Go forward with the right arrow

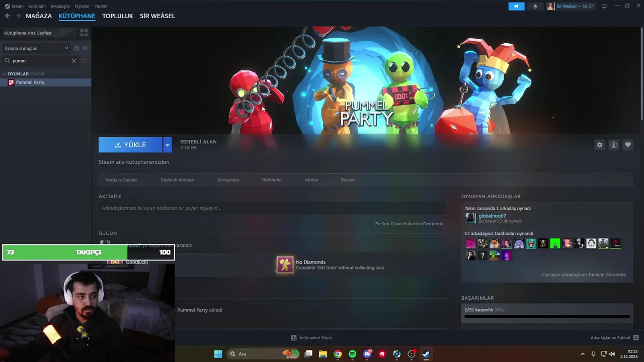pyautogui.click(x=18, y=16)
